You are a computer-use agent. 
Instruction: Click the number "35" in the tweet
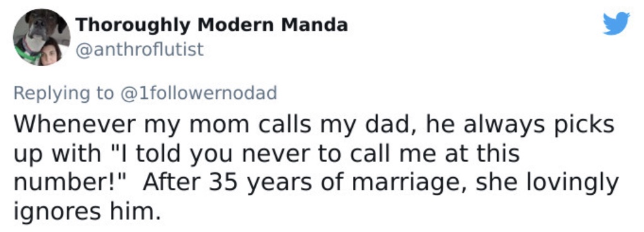(x=224, y=183)
